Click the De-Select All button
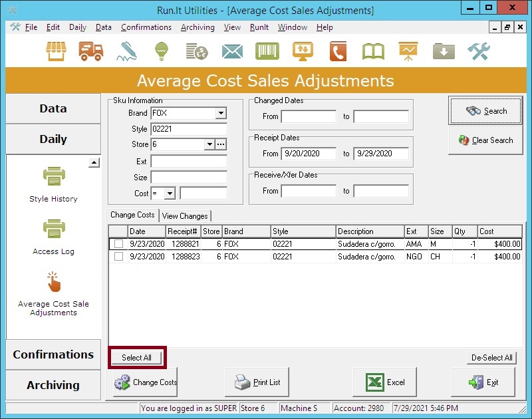 pyautogui.click(x=492, y=358)
